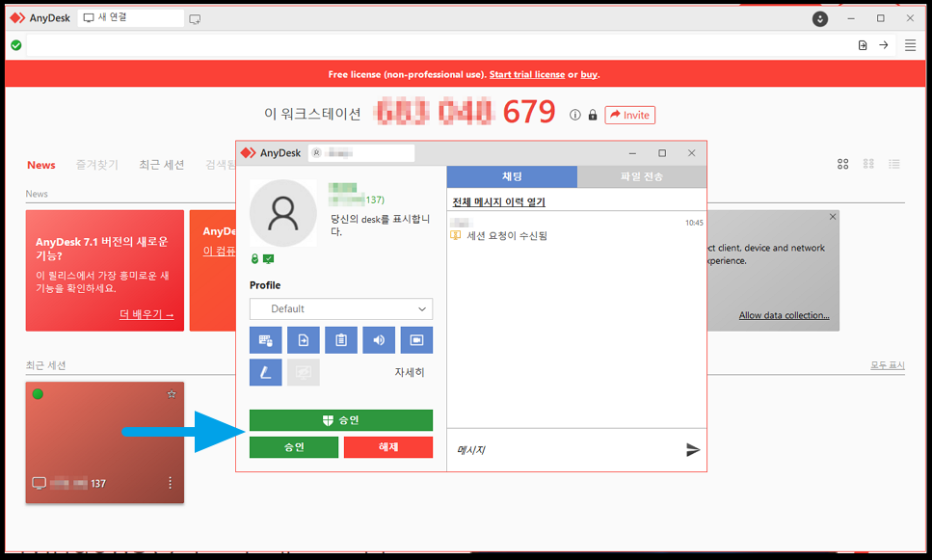Click 모두 표시 show all link
932x560 pixels.
[x=888, y=365]
